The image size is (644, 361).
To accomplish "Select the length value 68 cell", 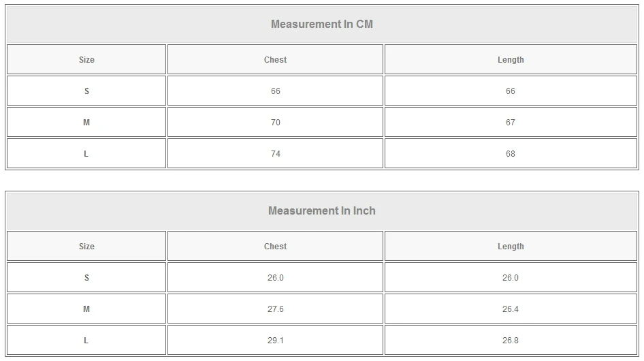I will [511, 154].
